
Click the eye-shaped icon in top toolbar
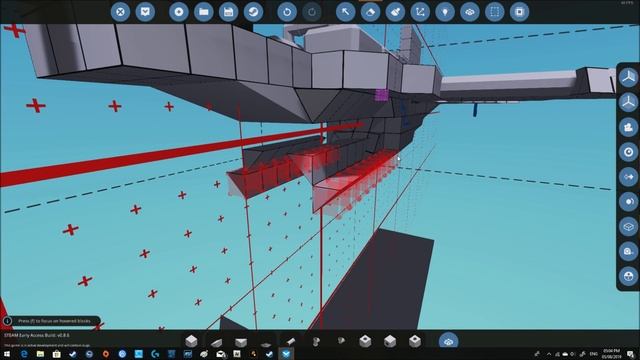tap(470, 12)
